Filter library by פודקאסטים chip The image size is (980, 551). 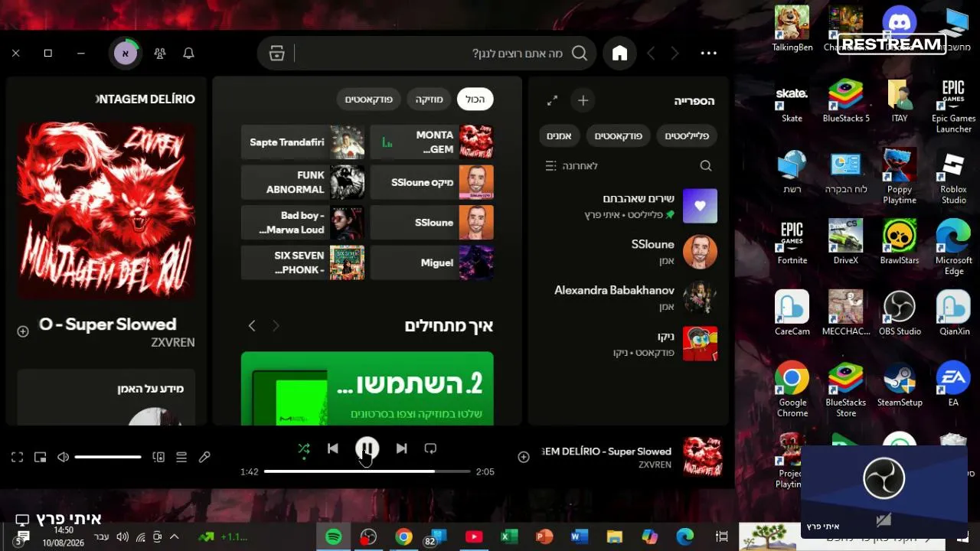click(x=619, y=136)
